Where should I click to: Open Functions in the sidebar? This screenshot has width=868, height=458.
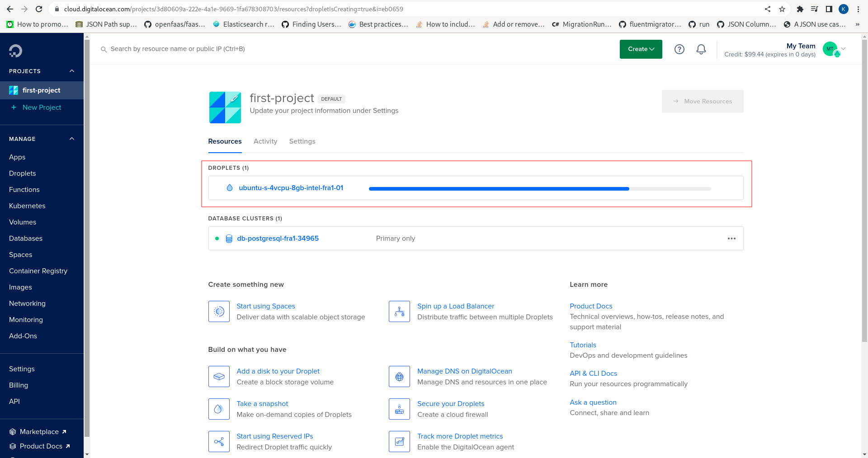(24, 190)
